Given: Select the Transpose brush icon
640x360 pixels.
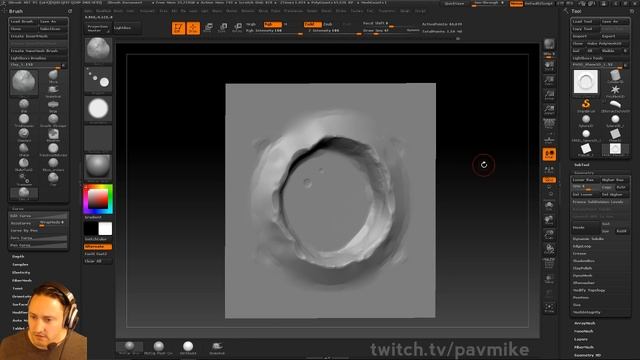Looking at the screenshot, I should tap(24, 178).
